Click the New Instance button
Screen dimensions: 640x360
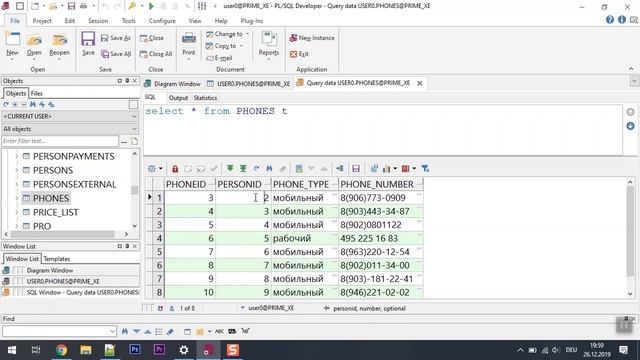pyautogui.click(x=312, y=38)
